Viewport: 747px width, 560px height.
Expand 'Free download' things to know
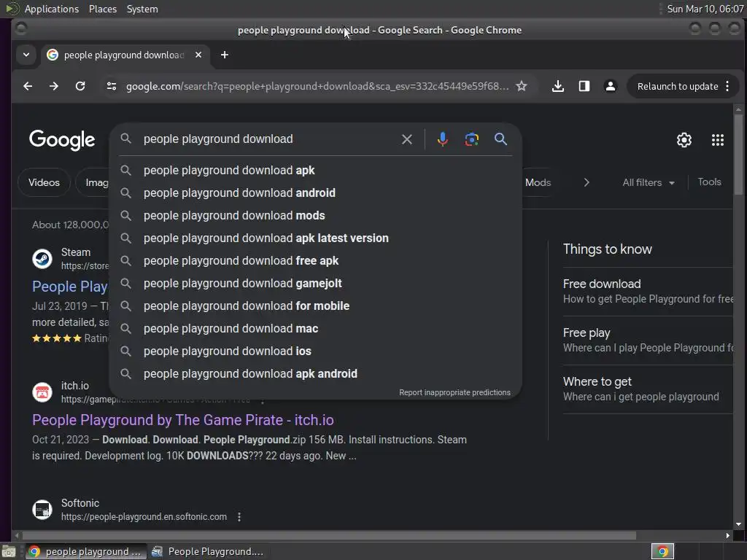click(648, 291)
